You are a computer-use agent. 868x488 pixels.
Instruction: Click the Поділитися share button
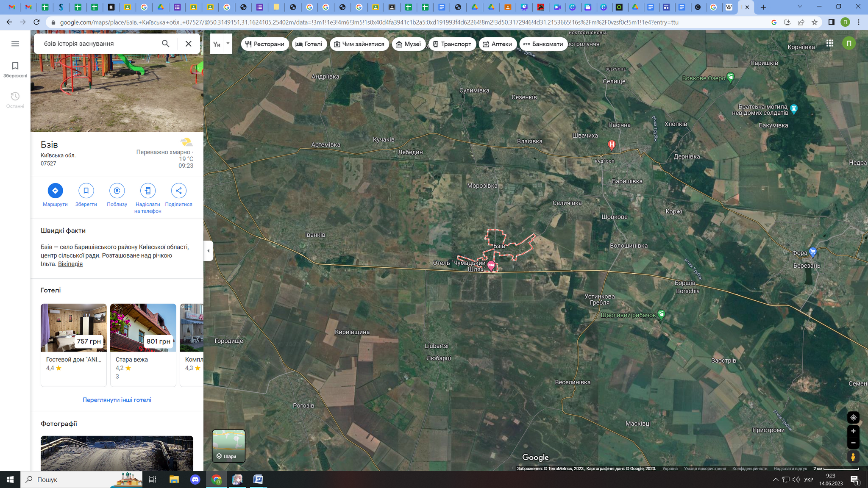[x=179, y=195]
